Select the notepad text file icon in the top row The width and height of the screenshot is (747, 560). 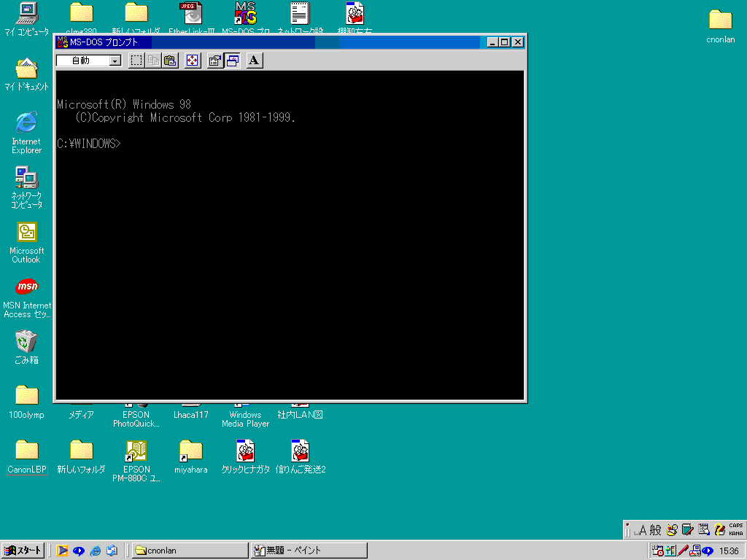pos(300,18)
